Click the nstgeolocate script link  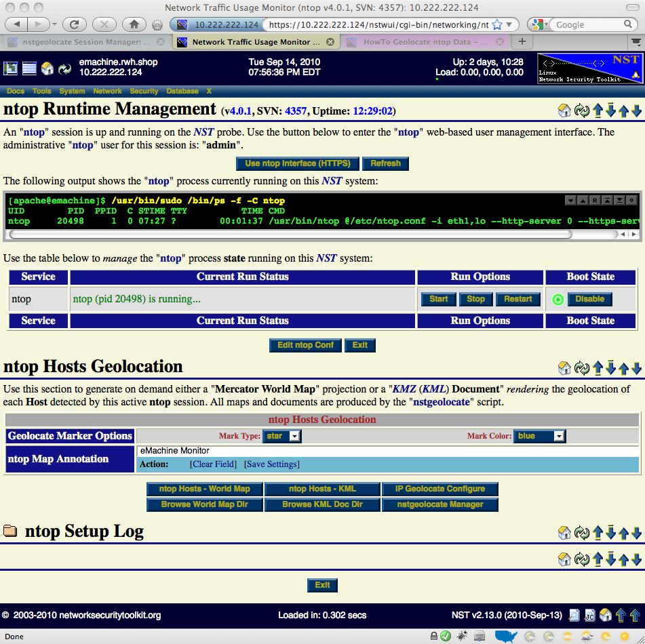pos(442,402)
